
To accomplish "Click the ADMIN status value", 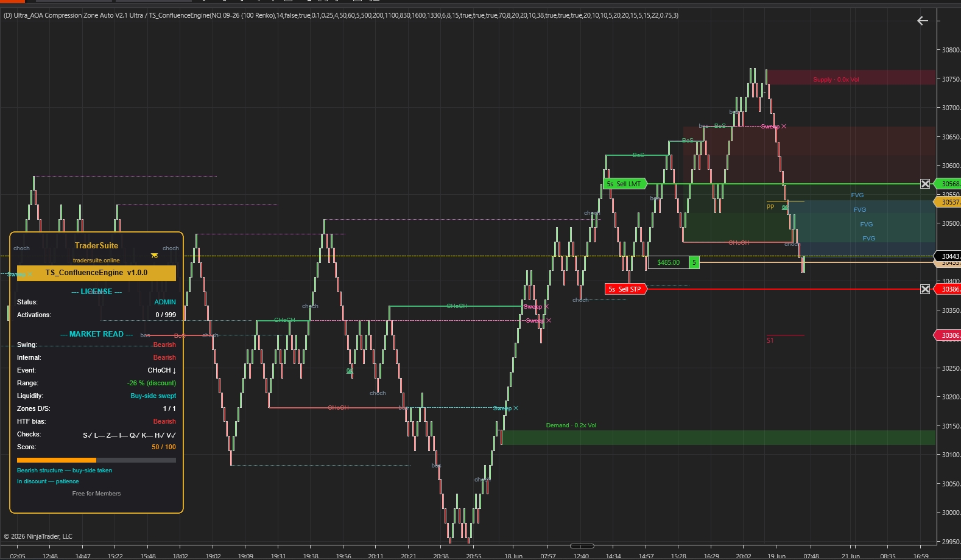I will 165,302.
